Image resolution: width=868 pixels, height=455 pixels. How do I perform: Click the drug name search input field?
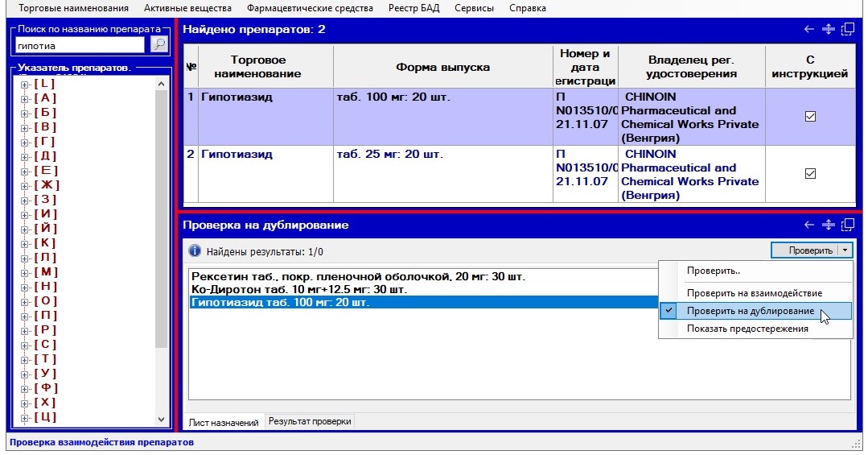81,45
